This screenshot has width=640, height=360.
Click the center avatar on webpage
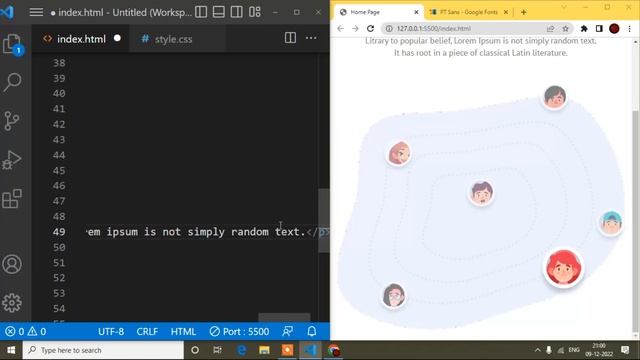tap(481, 193)
